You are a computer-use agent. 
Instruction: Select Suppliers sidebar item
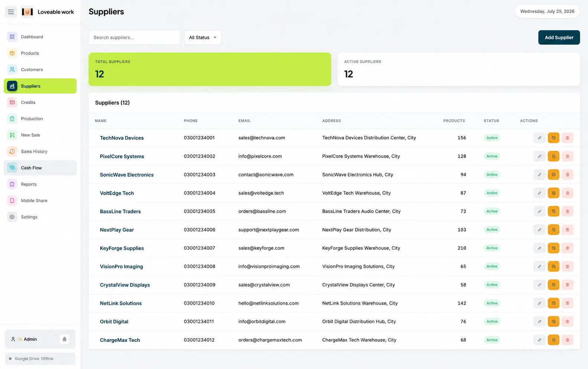click(40, 86)
